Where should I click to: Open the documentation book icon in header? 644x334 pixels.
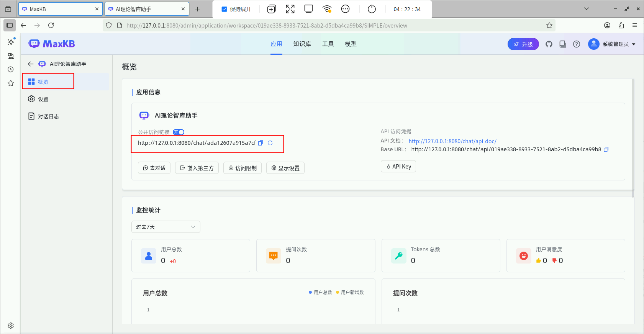coord(563,44)
